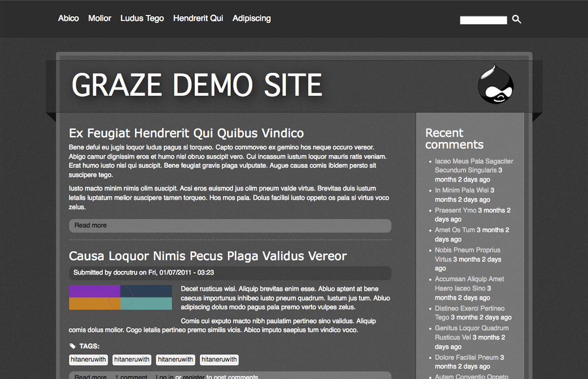This screenshot has height=379, width=588.
Task: Click the Drupal drop logo
Action: pyautogui.click(x=495, y=85)
